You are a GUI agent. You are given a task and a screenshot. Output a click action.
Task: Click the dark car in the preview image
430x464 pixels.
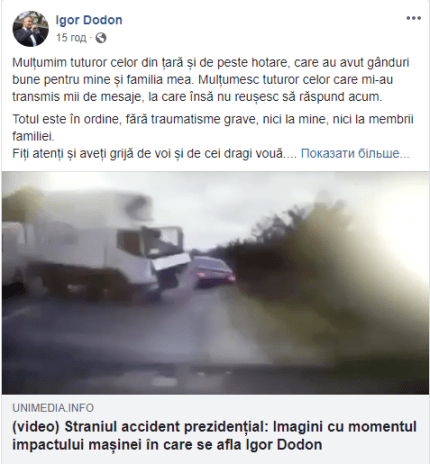(x=214, y=273)
